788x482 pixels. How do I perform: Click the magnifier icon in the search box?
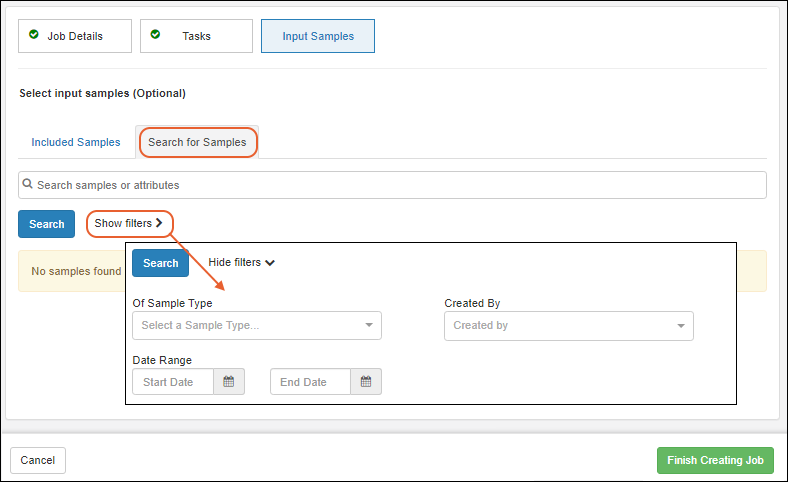28,185
